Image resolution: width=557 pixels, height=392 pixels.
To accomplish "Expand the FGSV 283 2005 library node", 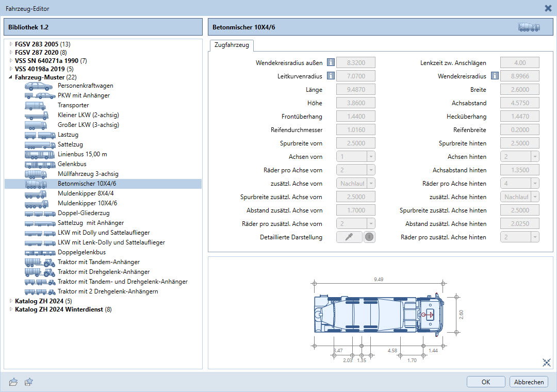I will (11, 44).
